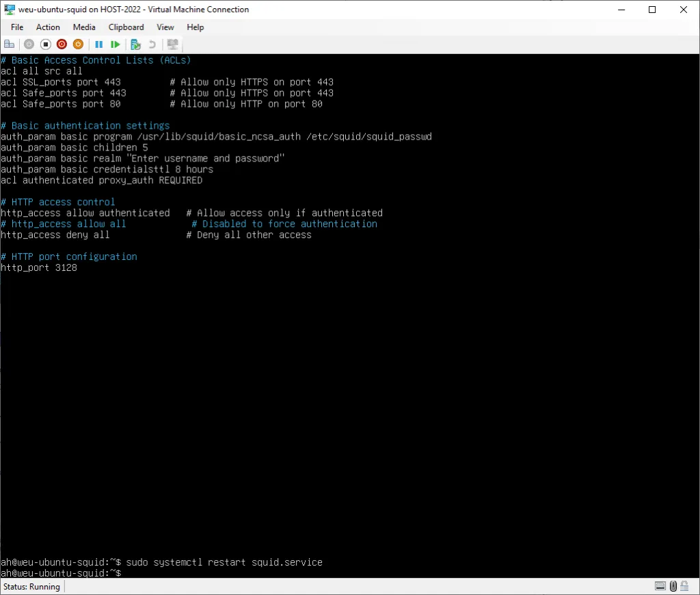
Task: Send Ctrl+Alt+Del using toolbar icon
Action: [9, 44]
